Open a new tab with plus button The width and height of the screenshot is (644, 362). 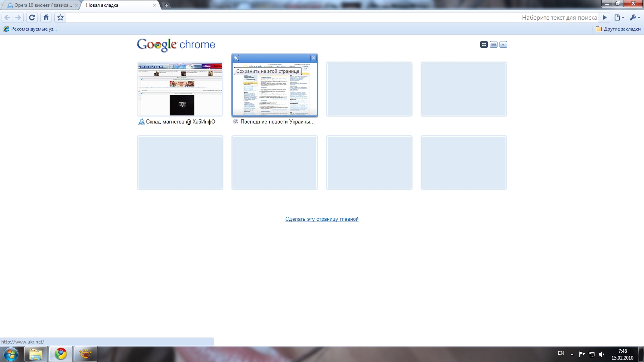166,5
